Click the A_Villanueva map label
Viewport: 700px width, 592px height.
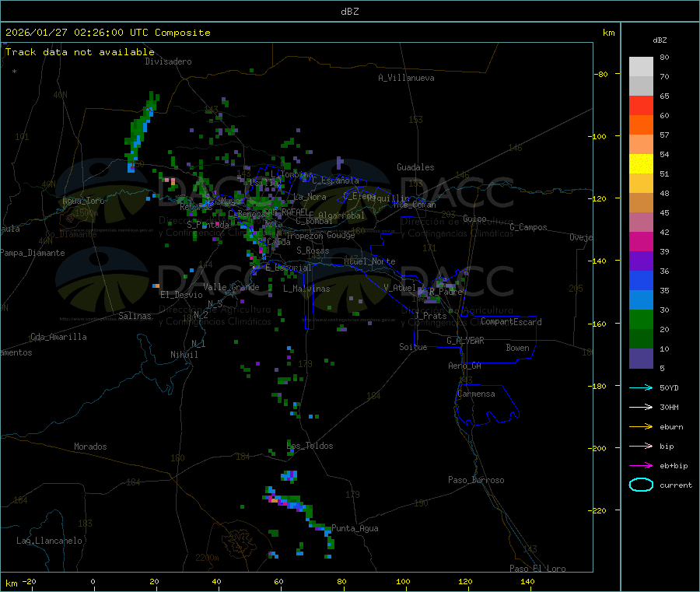406,78
